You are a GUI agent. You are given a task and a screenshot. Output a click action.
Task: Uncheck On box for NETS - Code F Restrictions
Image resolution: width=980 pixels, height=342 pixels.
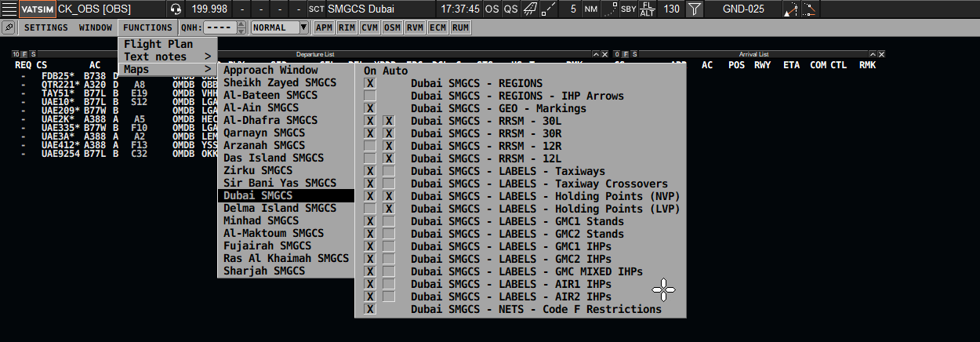(370, 309)
